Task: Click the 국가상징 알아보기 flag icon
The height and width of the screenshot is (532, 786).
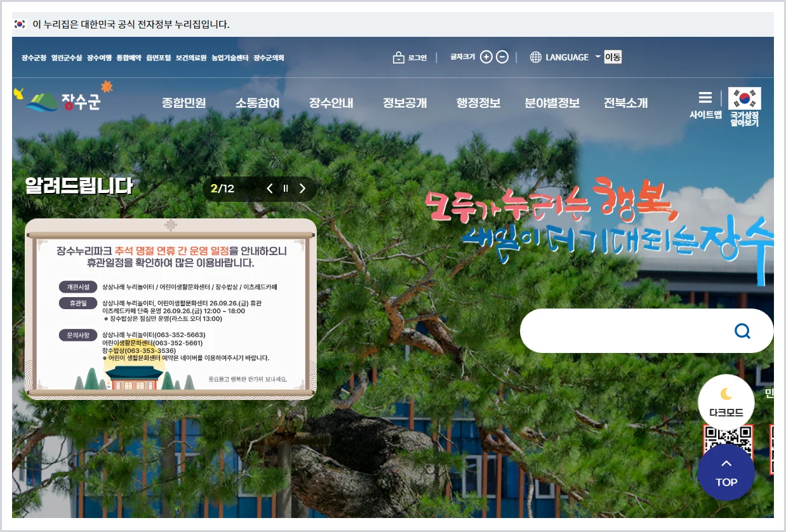Action: coord(744,99)
